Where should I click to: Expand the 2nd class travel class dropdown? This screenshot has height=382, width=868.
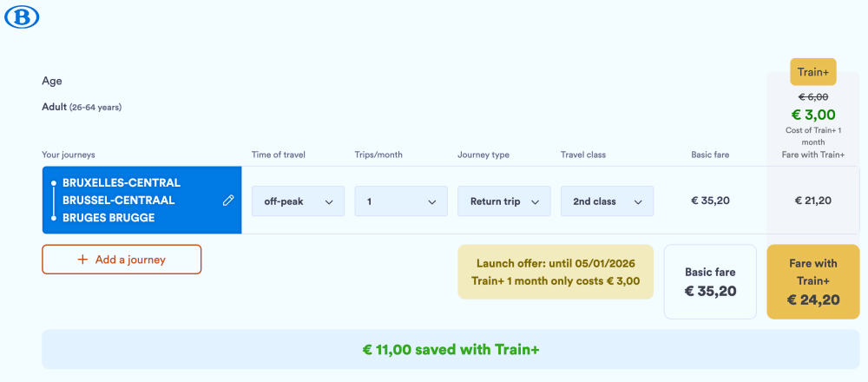(x=607, y=201)
